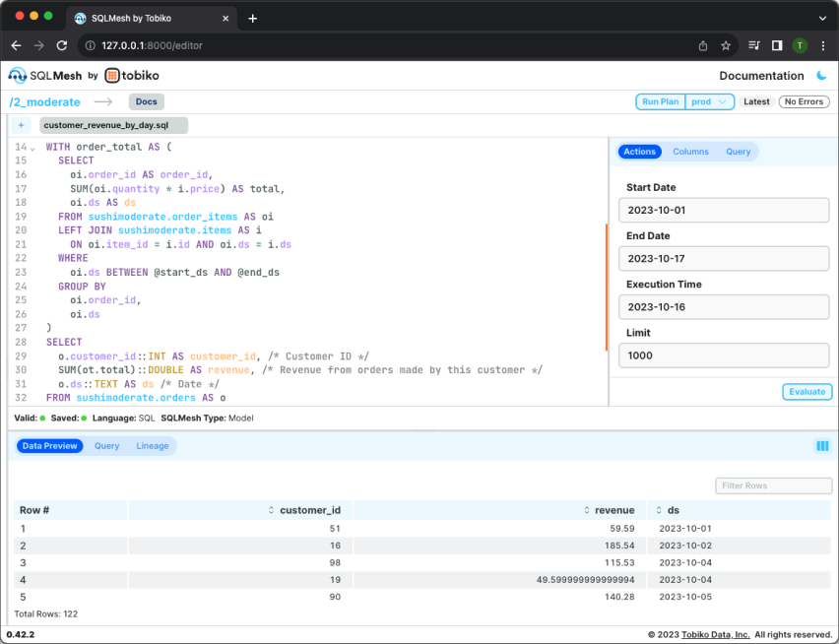The image size is (839, 644).
Task: Click the Limit input field
Action: click(x=724, y=355)
